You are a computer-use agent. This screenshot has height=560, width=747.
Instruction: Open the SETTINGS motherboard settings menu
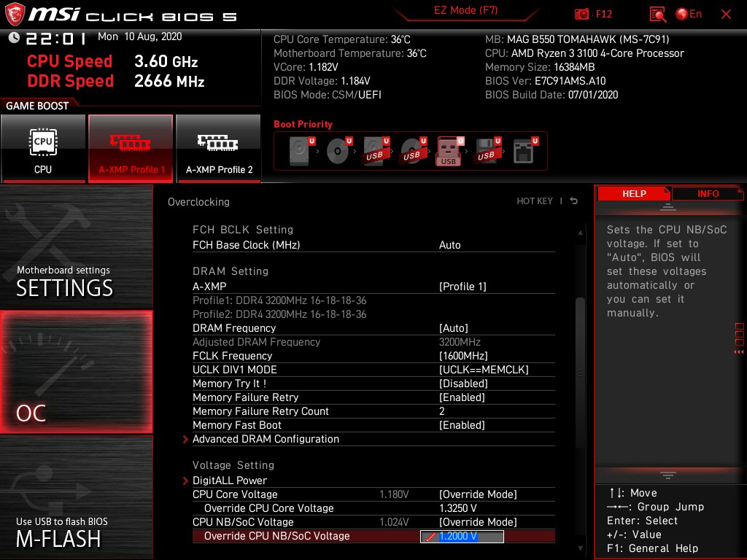coord(76,246)
